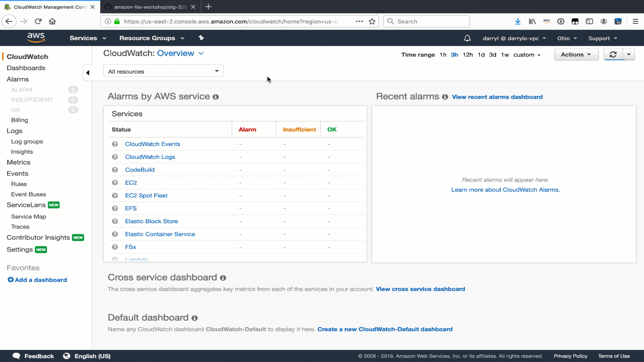Open the Actions dropdown button
This screenshot has height=362, width=644.
pos(576,55)
